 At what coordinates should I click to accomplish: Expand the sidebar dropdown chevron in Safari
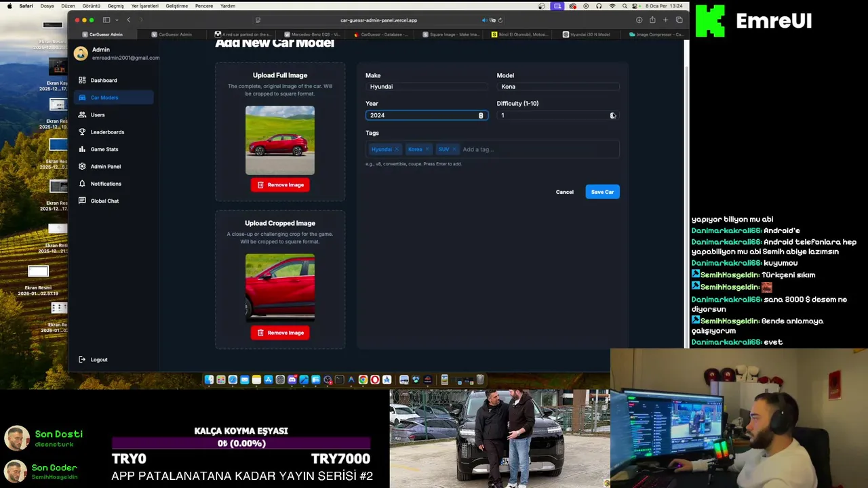(117, 20)
